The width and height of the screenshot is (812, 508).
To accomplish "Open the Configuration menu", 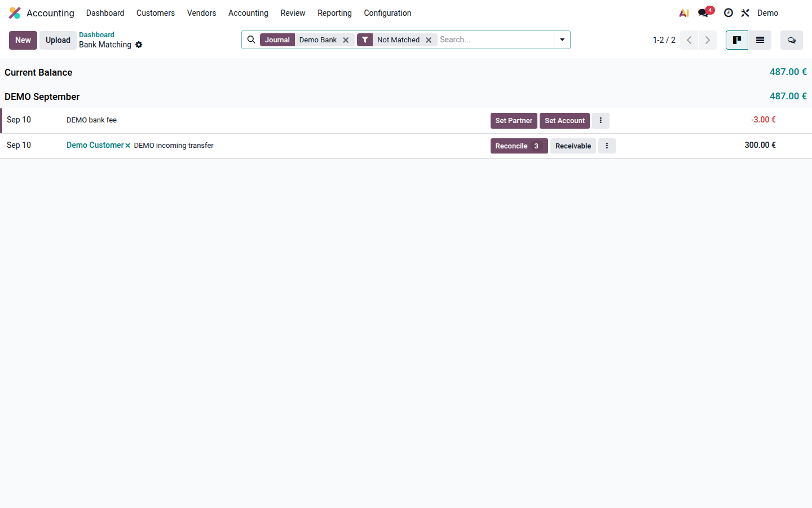I will (x=387, y=13).
